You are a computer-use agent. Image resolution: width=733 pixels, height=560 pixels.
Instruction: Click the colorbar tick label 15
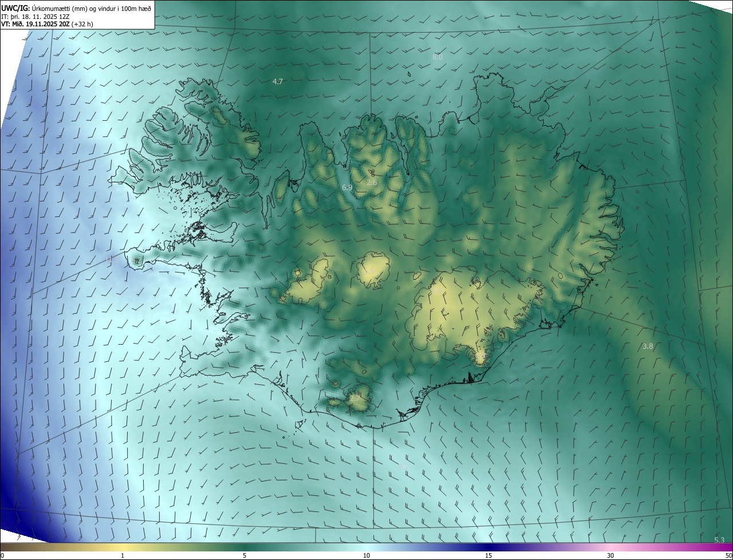pyautogui.click(x=488, y=555)
